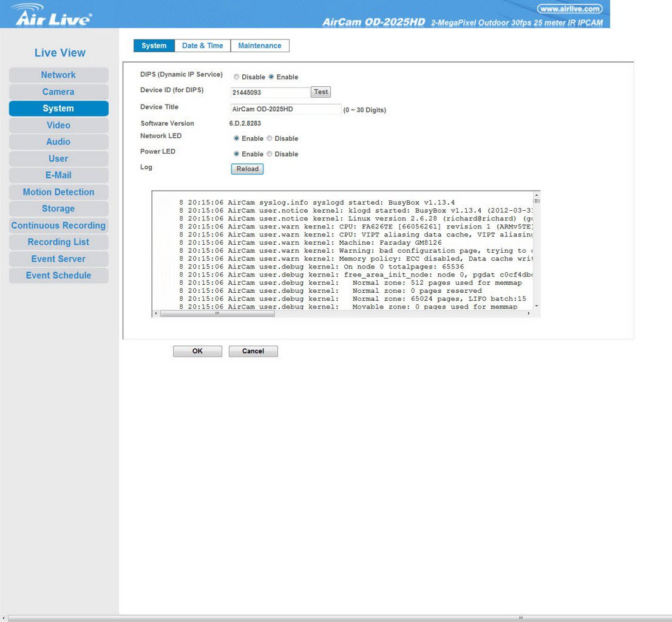Select Disable for Power LED
672x622 pixels.
pos(269,154)
